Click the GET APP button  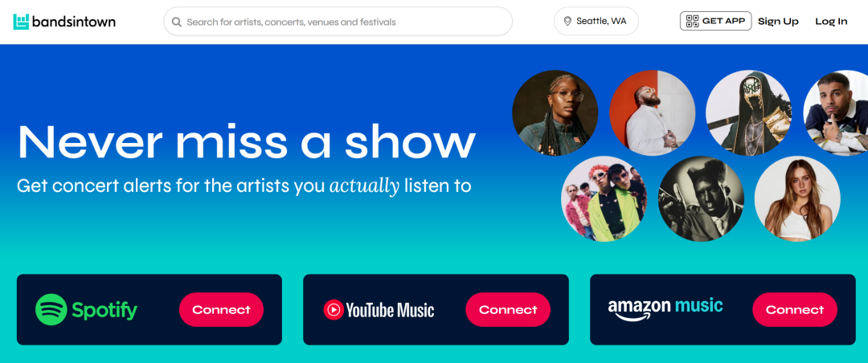715,21
